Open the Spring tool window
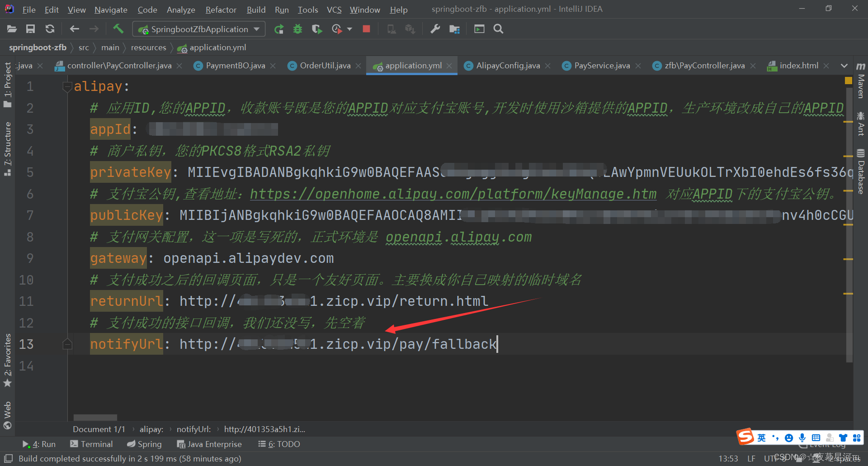Screen dimensions: 868x466 [x=144, y=444]
